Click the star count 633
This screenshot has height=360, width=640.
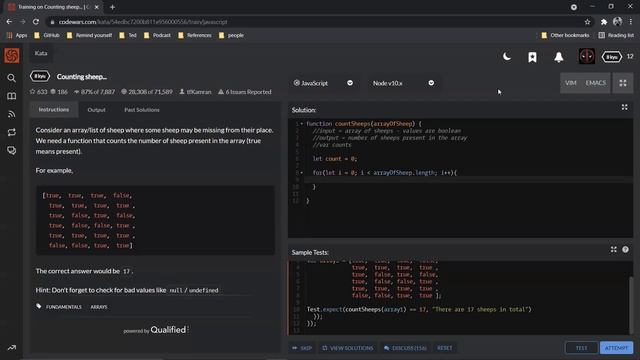point(38,92)
